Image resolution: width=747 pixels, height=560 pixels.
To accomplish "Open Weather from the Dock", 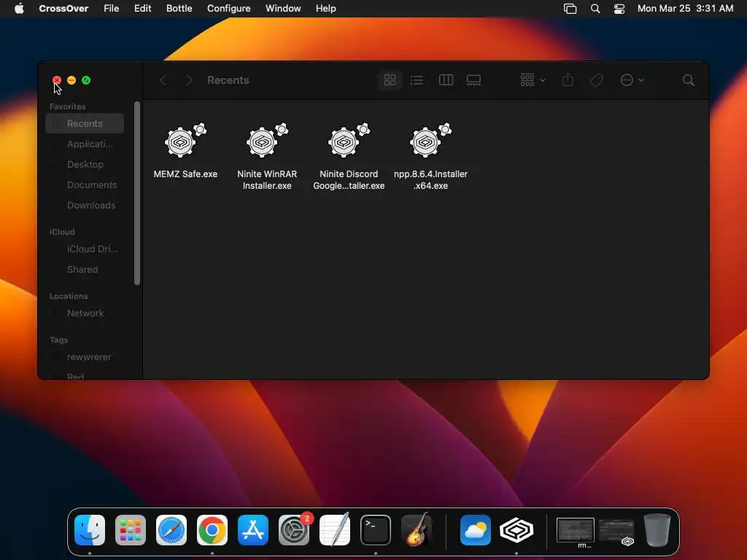I will pos(476,530).
